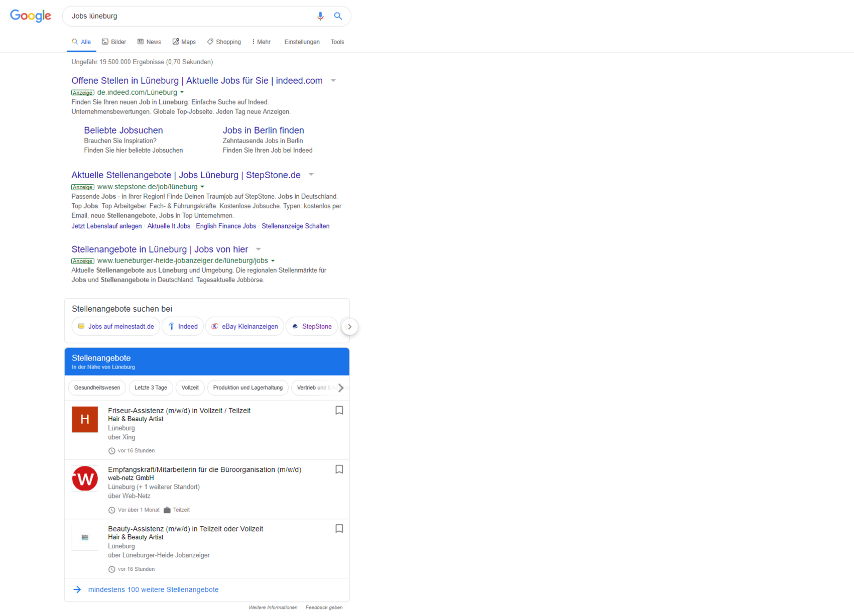Image resolution: width=854 pixels, height=616 pixels.
Task: Go to the Maps tab
Action: [184, 42]
